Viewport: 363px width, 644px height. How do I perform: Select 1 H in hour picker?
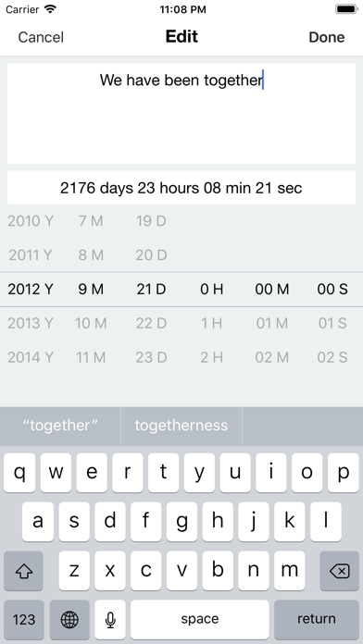pyautogui.click(x=211, y=323)
